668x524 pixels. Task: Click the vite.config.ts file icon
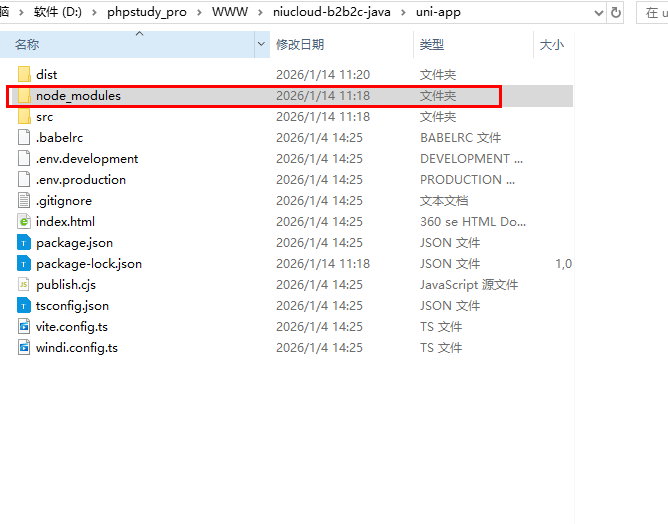point(24,326)
